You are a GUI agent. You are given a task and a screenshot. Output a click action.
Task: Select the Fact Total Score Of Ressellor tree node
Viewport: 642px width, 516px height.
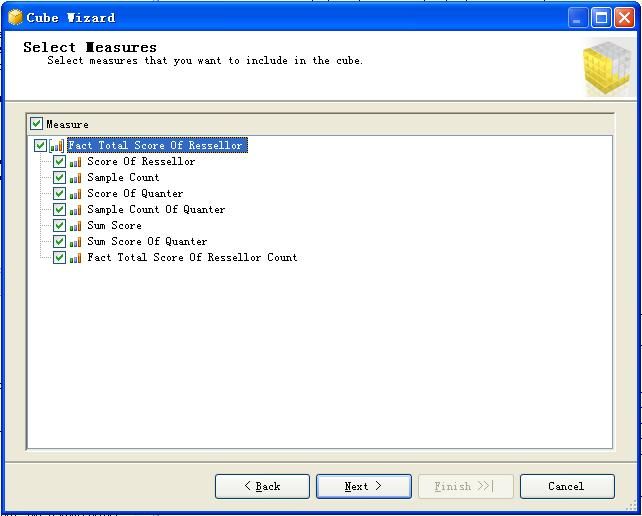point(157,145)
